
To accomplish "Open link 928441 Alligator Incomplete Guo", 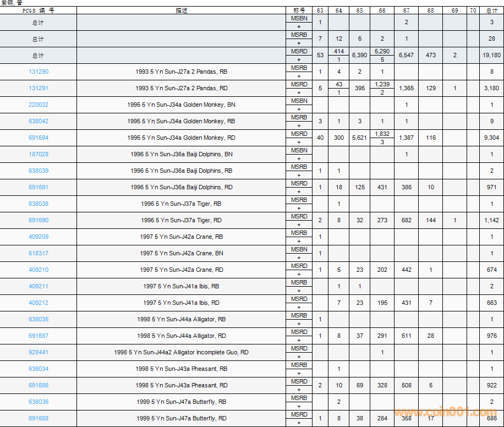I will click(39, 353).
